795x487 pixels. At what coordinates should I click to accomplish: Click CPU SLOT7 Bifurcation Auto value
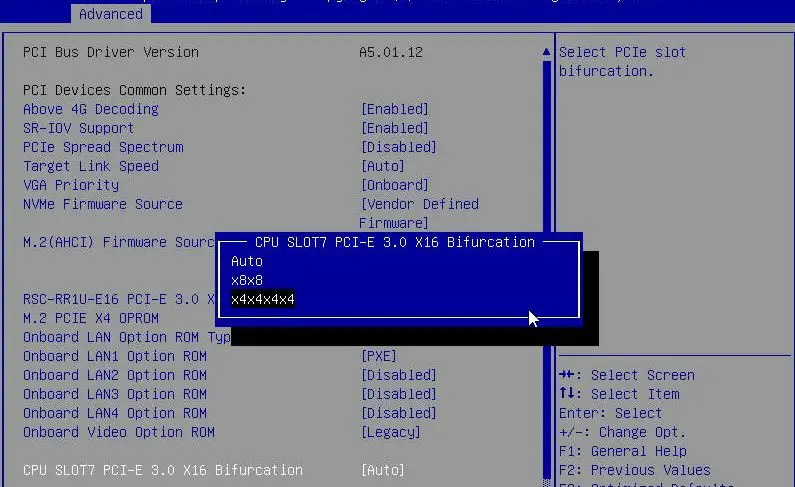(382, 470)
